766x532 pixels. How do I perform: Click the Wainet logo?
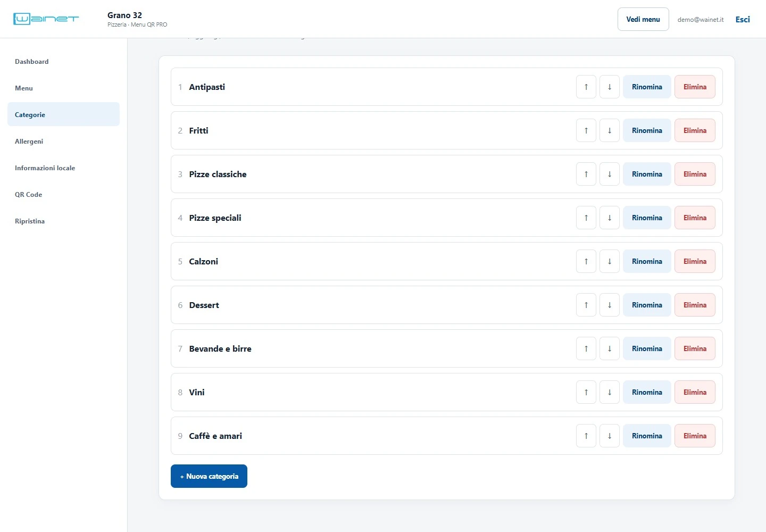46,19
